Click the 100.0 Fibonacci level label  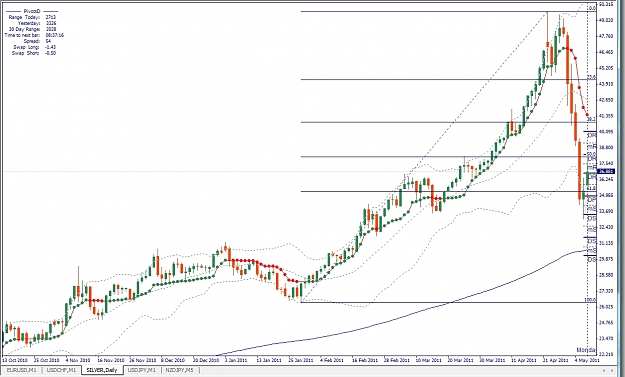590,300
